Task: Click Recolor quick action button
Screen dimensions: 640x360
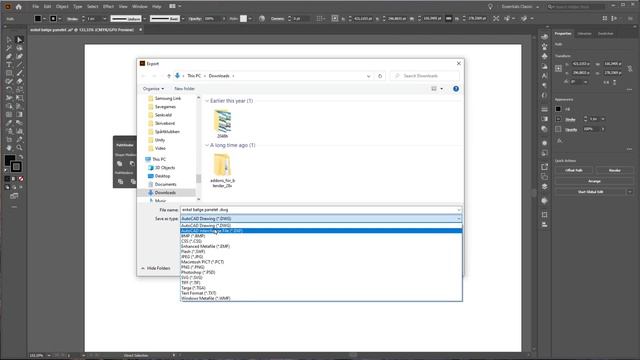Action: click(614, 170)
